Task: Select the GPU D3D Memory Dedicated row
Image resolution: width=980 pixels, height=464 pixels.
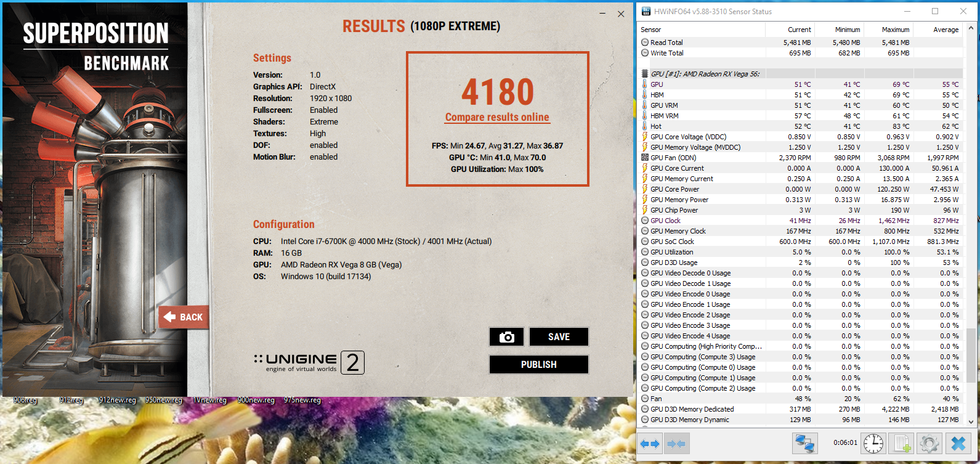Action: [x=800, y=409]
